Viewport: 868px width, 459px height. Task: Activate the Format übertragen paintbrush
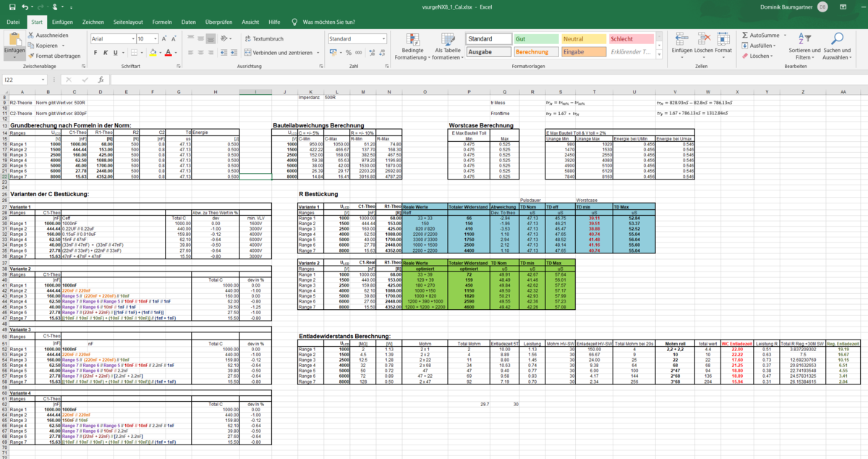pyautogui.click(x=31, y=55)
